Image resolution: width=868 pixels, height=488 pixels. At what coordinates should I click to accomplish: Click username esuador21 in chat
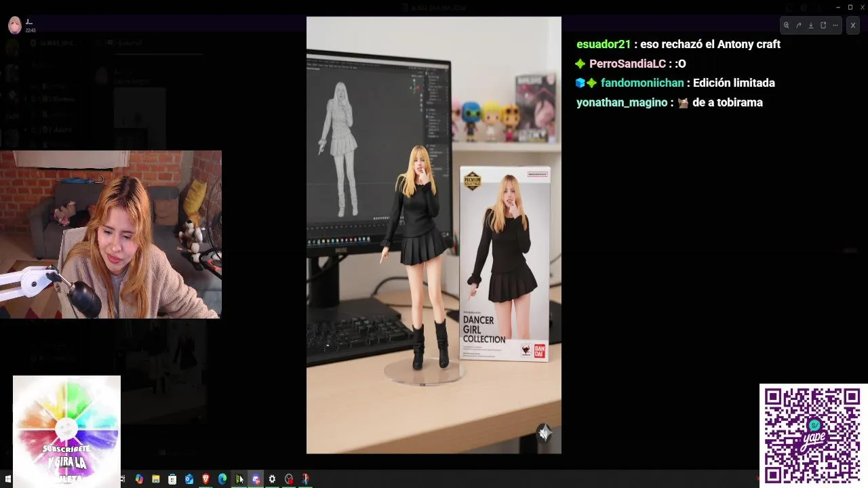coord(604,44)
